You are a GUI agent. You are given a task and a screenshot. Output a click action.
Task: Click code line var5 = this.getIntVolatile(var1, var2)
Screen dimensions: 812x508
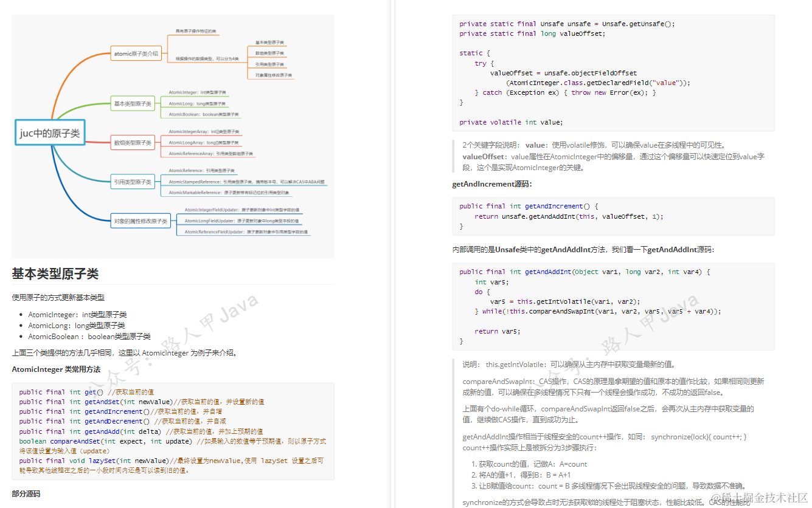tap(565, 301)
